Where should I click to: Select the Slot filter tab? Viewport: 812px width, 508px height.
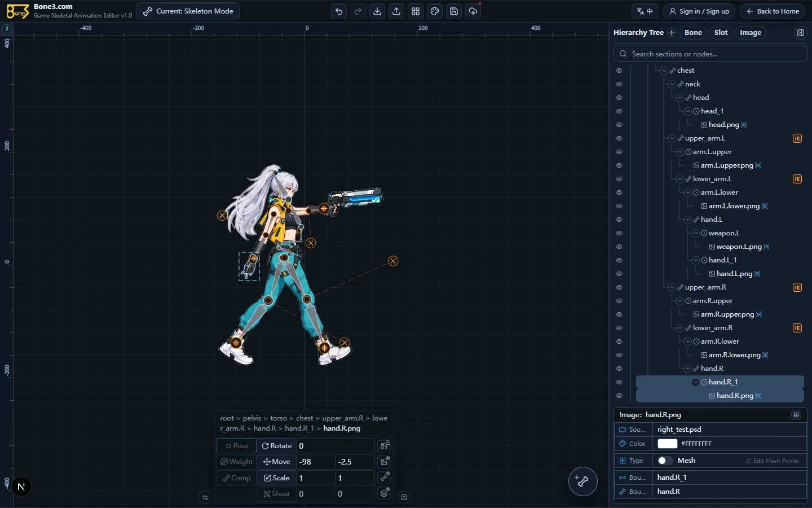pyautogui.click(x=721, y=33)
